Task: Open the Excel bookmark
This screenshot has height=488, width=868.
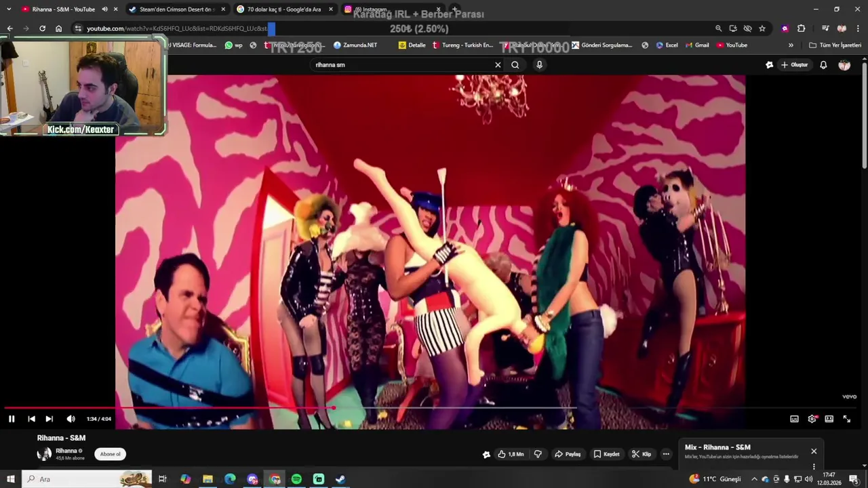Action: click(667, 45)
